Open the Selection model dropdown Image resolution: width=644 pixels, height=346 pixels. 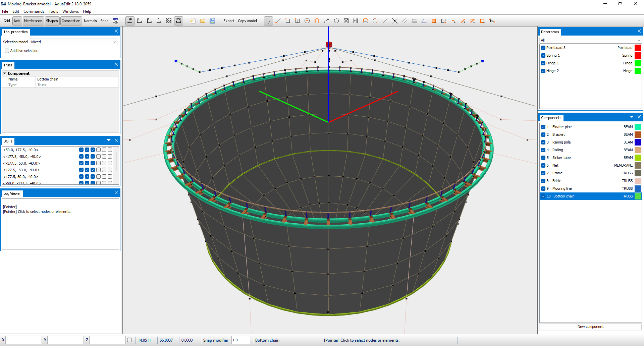coord(73,42)
